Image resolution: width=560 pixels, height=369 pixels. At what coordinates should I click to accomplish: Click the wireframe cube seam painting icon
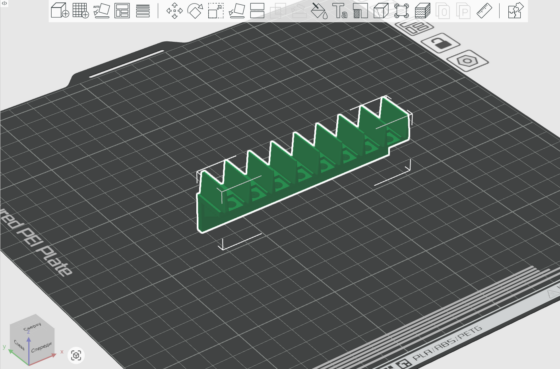381,10
